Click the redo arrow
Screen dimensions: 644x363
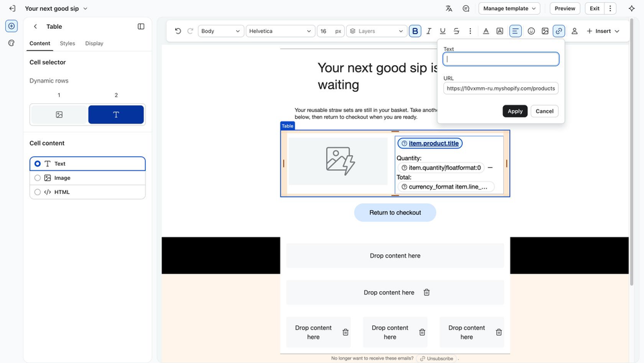pos(190,31)
